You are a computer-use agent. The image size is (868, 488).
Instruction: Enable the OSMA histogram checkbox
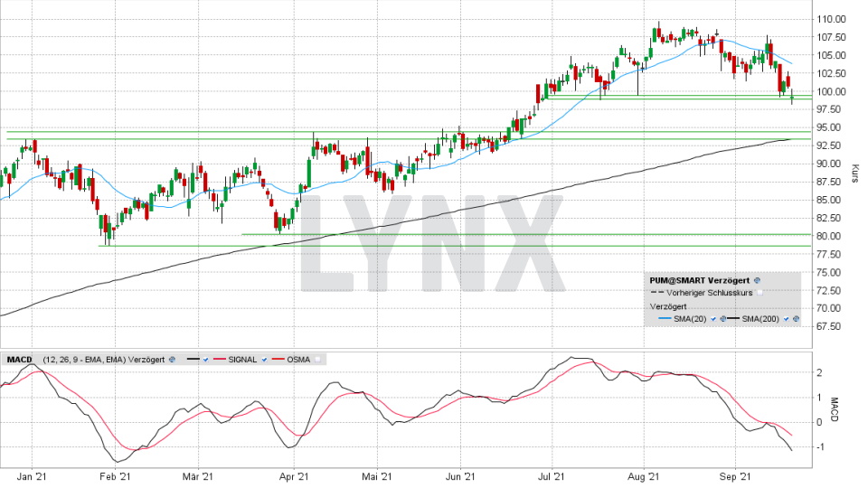(x=317, y=360)
